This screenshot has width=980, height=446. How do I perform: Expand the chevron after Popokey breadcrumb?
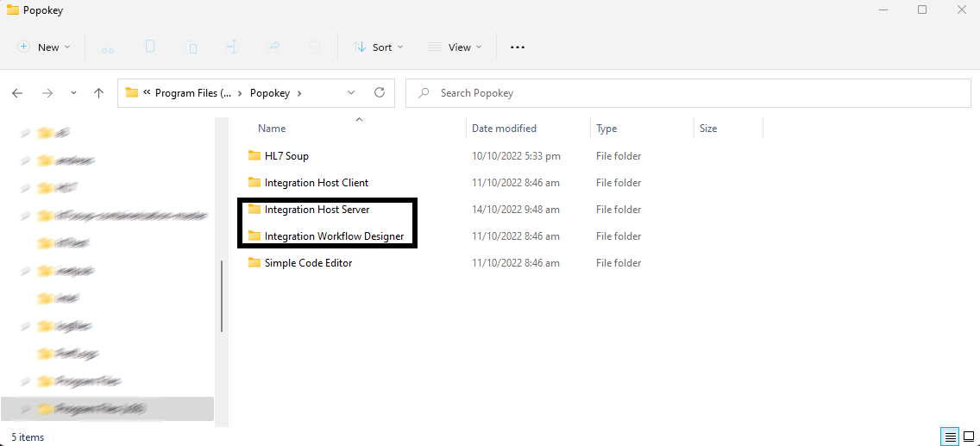299,93
